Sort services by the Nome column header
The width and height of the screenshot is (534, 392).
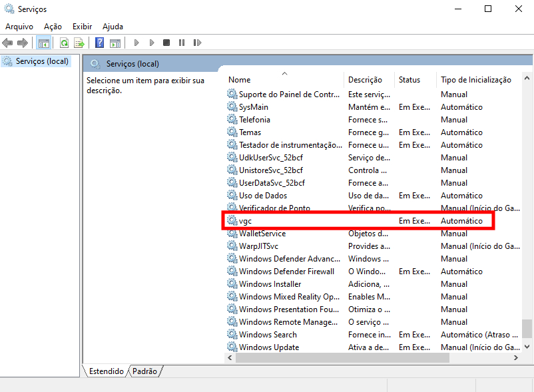coord(240,80)
